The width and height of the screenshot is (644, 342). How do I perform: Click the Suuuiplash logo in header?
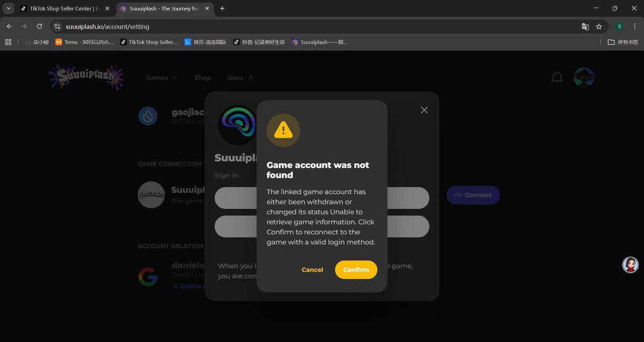tap(86, 77)
